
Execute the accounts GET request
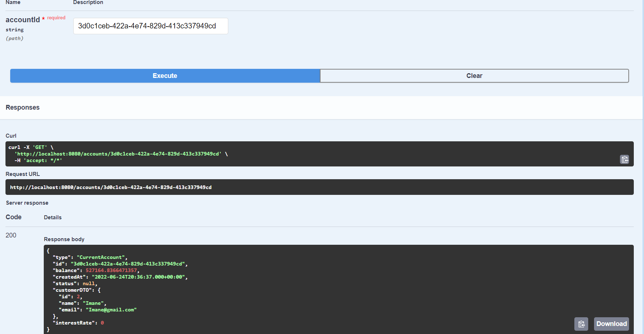coord(165,76)
